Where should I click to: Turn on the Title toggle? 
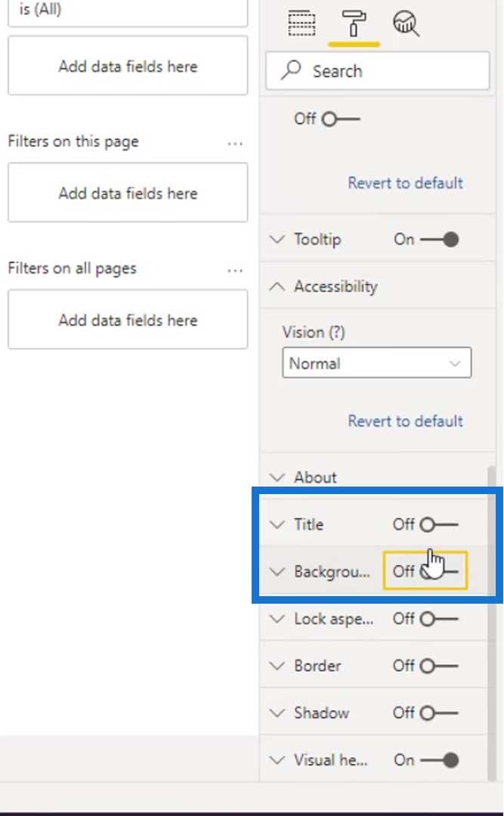pyautogui.click(x=439, y=524)
